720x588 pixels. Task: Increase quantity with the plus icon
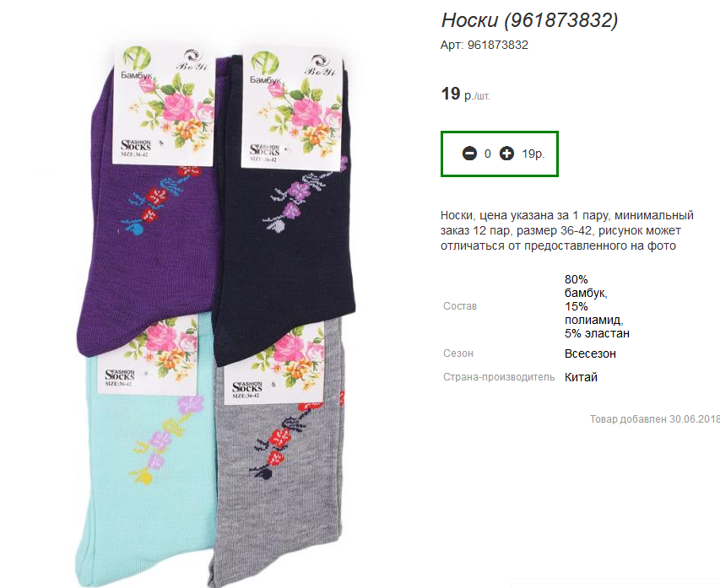tap(506, 154)
